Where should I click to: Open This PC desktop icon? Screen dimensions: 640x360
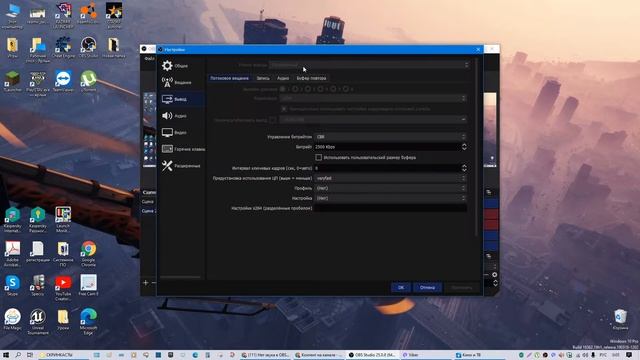click(12, 16)
